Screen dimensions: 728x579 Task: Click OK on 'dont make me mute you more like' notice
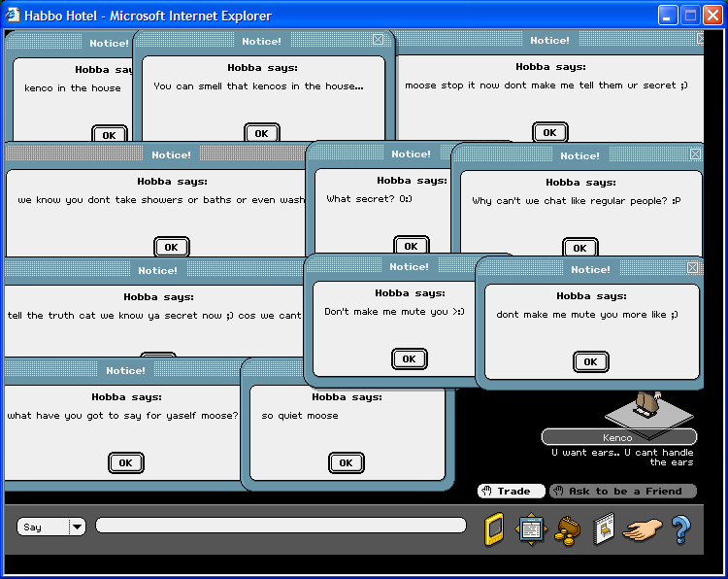tap(590, 361)
